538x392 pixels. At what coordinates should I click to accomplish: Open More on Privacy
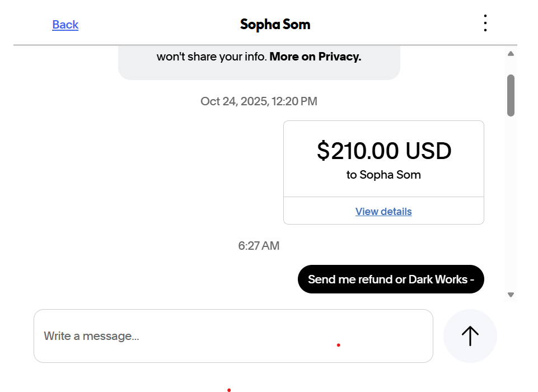click(x=315, y=57)
